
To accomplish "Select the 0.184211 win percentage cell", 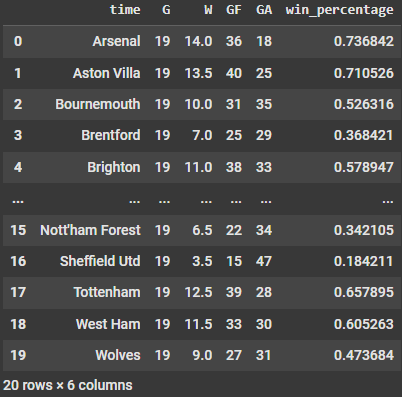I will (x=364, y=261).
